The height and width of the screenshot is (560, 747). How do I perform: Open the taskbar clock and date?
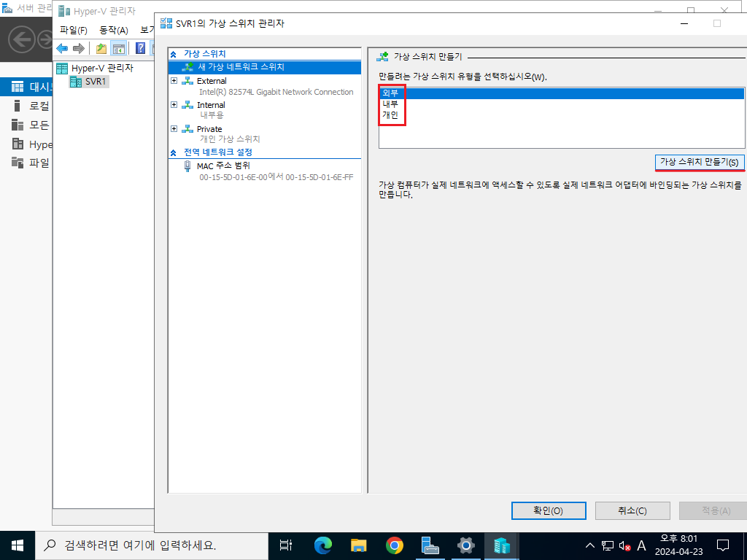coord(679,545)
